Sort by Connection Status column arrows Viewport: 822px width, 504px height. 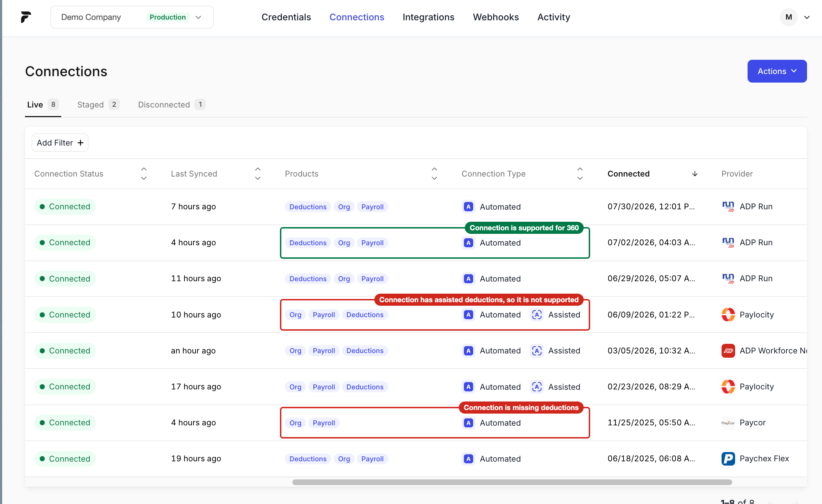(144, 174)
